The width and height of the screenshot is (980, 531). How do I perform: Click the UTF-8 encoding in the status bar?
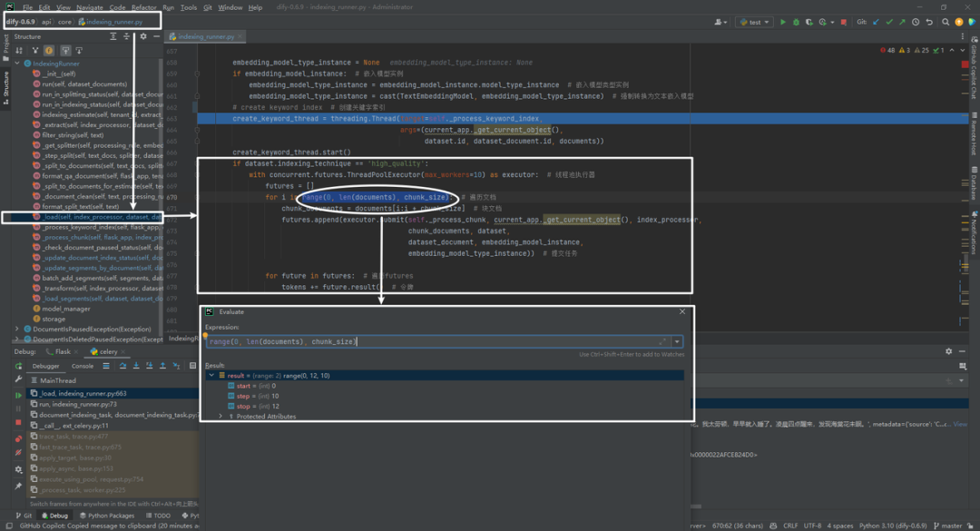tap(812, 526)
